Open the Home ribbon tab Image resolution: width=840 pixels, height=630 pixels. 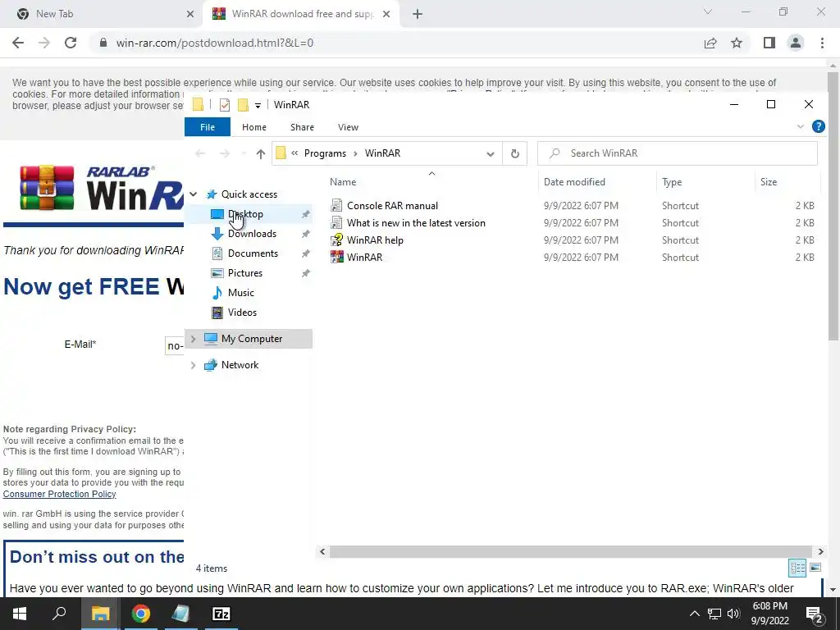click(254, 127)
